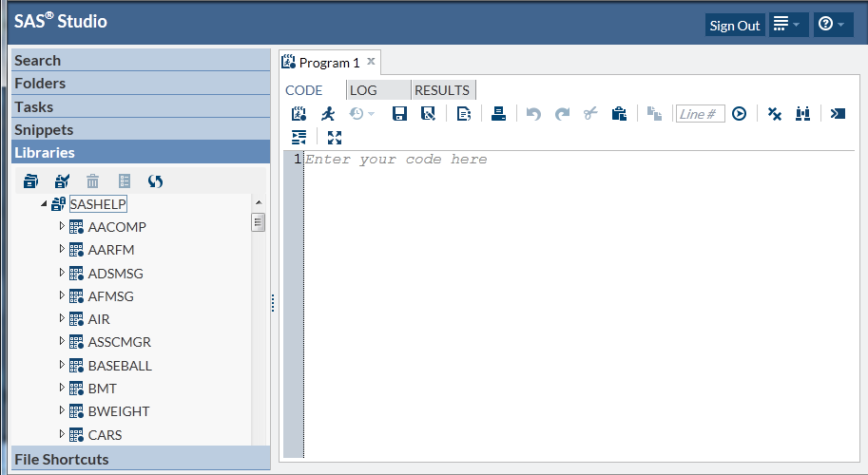Click the Refresh libraries icon
Viewport: 868px width, 475px height.
[x=155, y=180]
